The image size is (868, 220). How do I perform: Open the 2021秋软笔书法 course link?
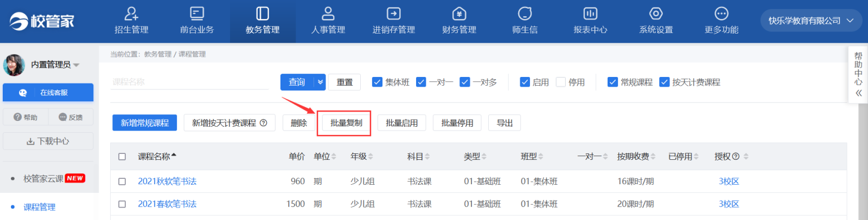(167, 182)
